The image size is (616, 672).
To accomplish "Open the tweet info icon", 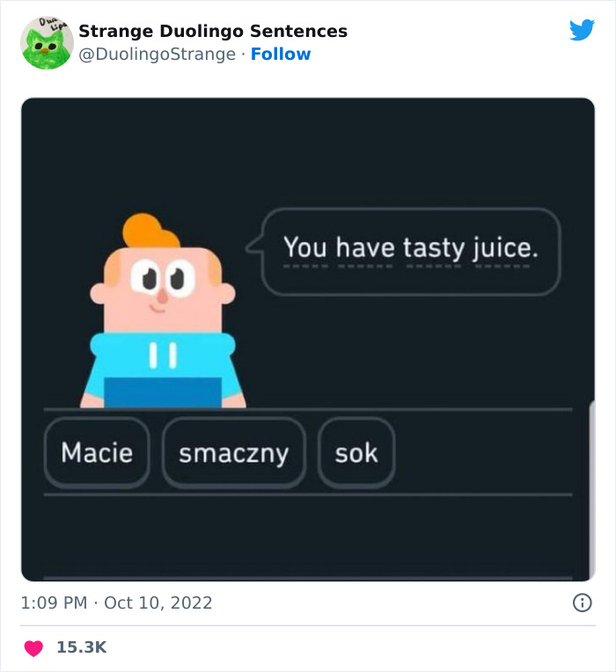I will coord(582,603).
